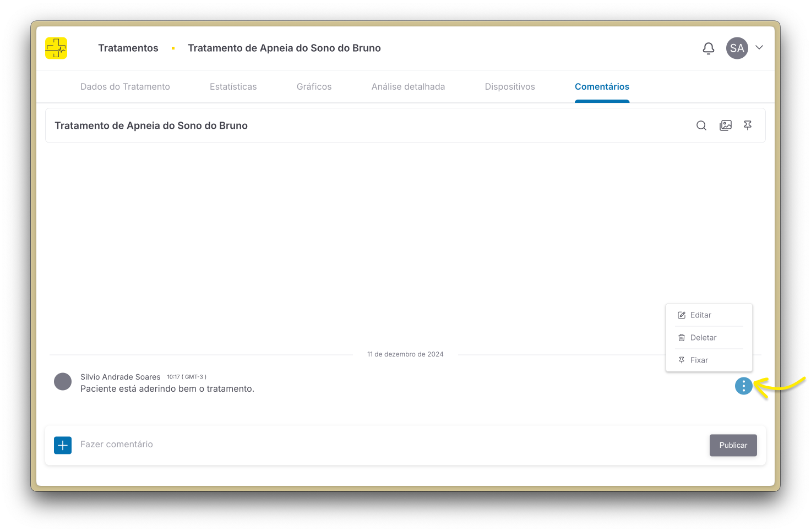
Task: Click the SA user avatar
Action: 737,48
